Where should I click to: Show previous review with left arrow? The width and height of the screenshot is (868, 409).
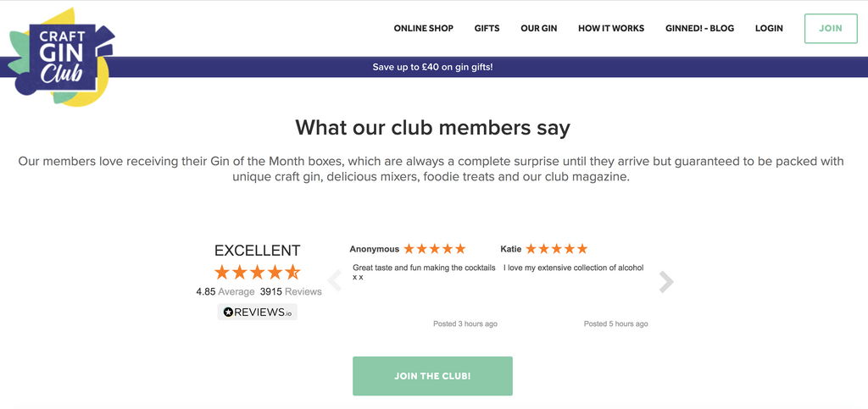335,281
